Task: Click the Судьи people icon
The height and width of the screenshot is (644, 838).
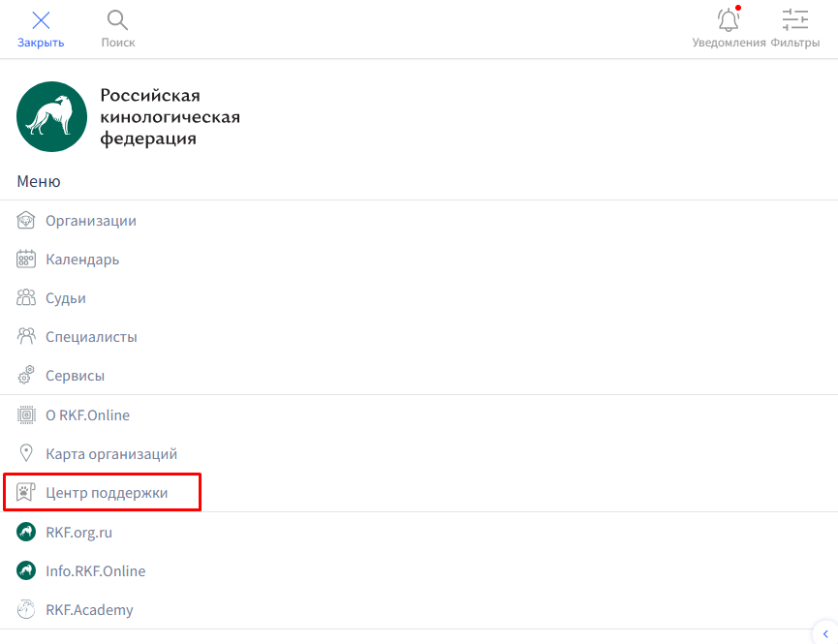Action: click(x=26, y=298)
